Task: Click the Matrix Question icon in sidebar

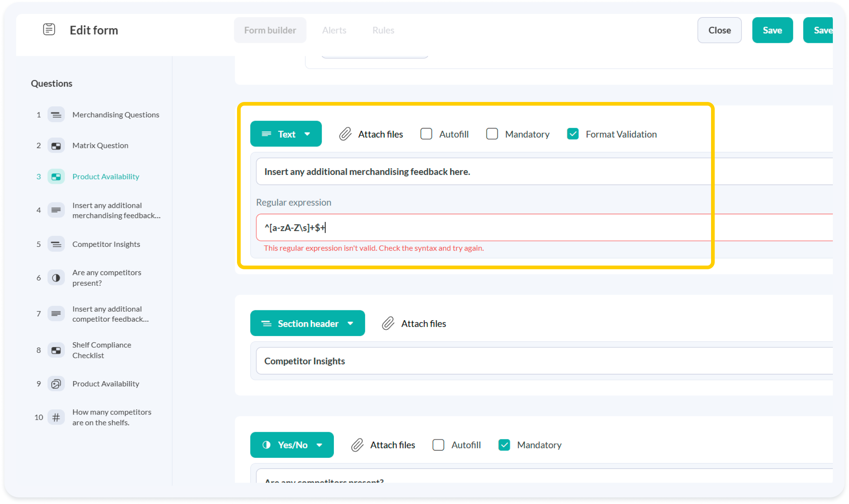Action: tap(56, 146)
